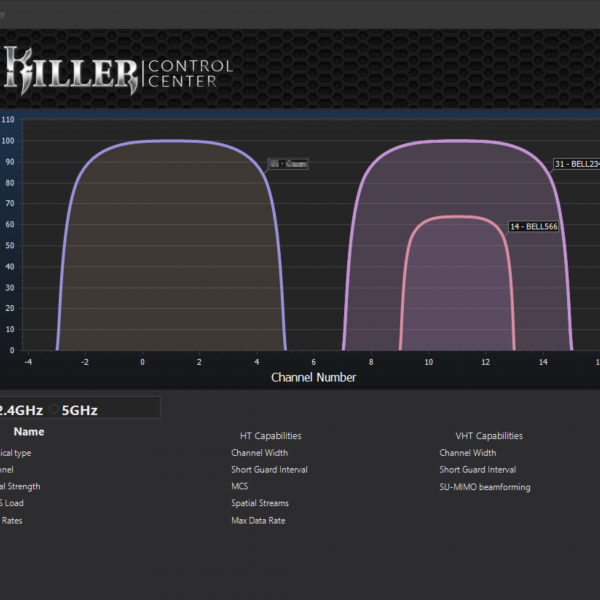Click inside the purple left channel curve
600x600 pixels.
(x=170, y=250)
